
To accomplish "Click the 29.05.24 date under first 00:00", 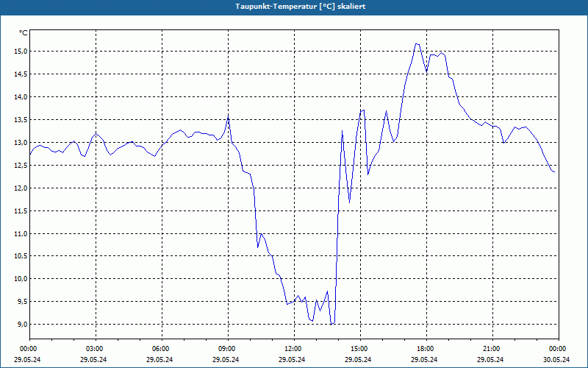I will tap(27, 359).
